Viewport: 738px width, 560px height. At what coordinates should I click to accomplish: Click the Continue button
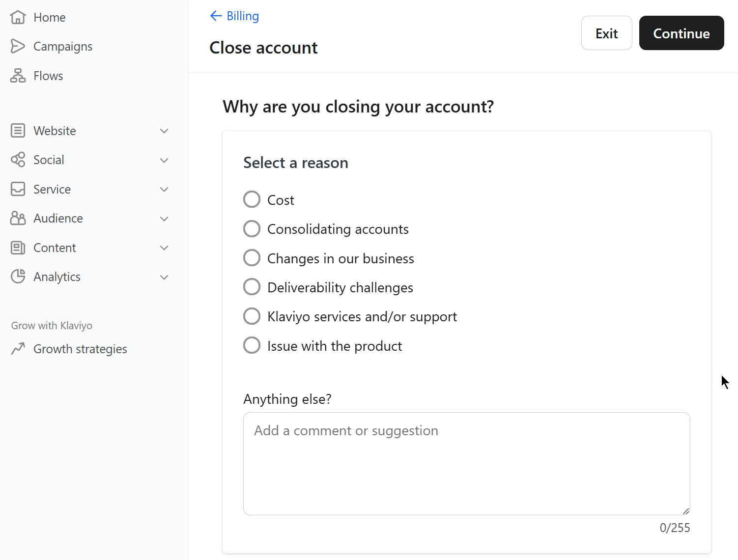[x=681, y=33]
